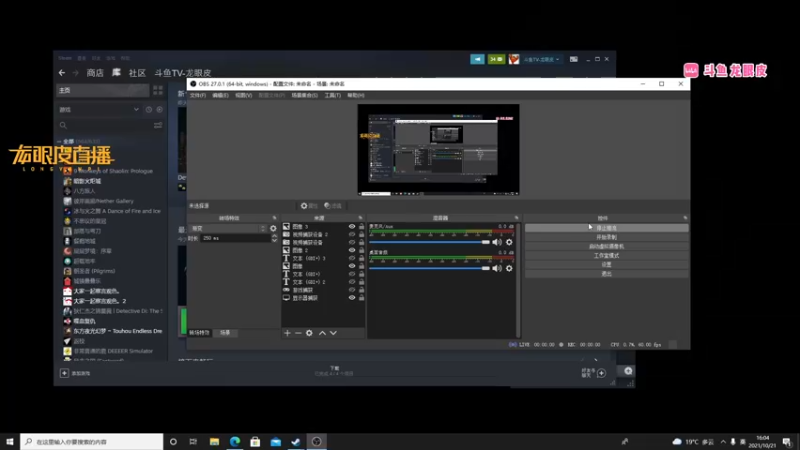Click 退出 button in OBS controls
This screenshot has height=450, width=800.
click(606, 274)
